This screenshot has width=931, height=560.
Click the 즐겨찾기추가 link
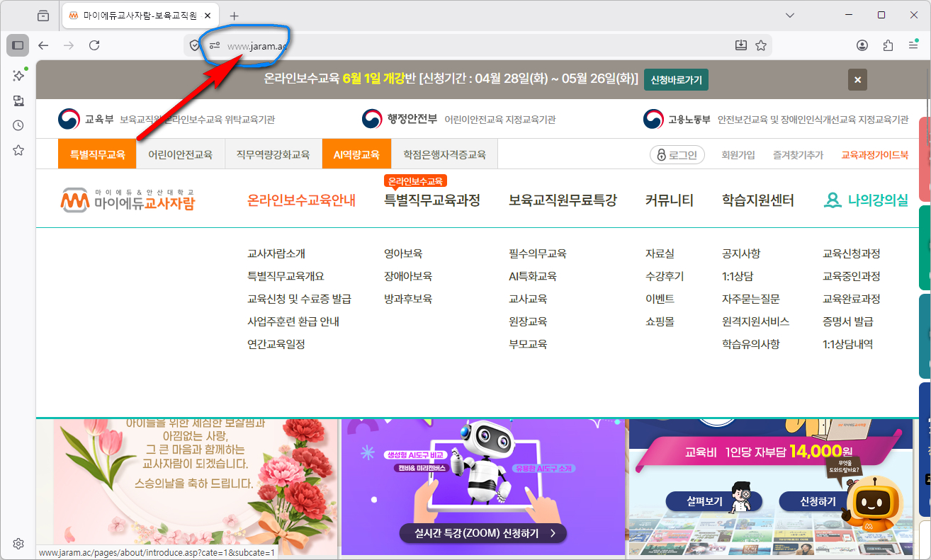799,154
